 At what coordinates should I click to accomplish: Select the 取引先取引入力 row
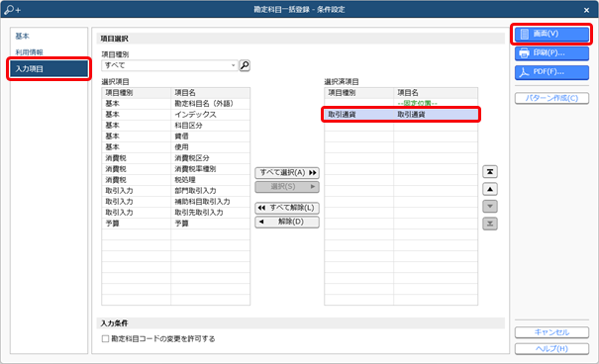tap(175, 213)
